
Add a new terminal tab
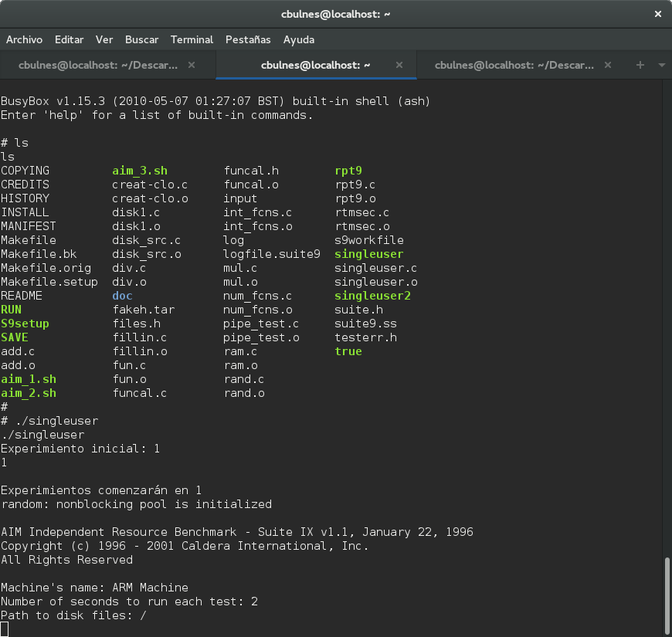click(640, 65)
